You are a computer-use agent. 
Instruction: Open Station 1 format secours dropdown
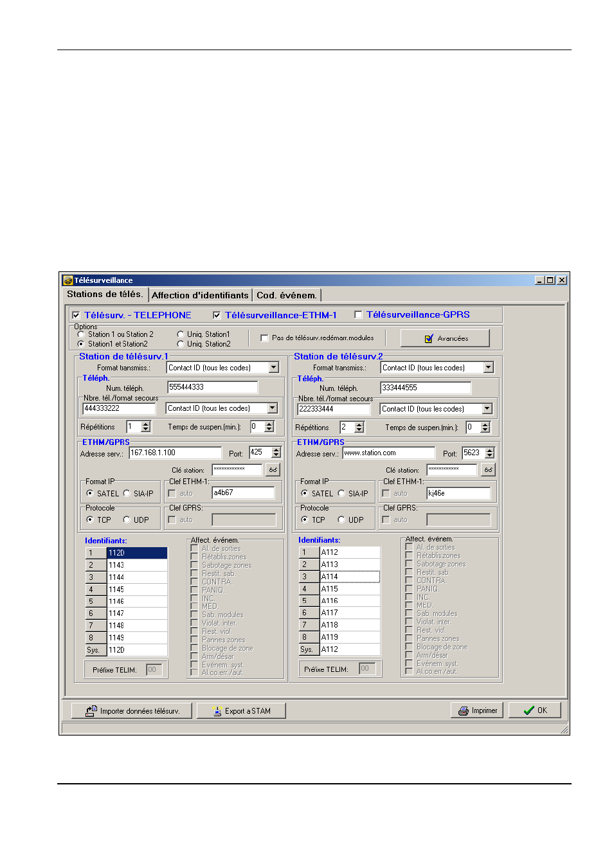273,408
